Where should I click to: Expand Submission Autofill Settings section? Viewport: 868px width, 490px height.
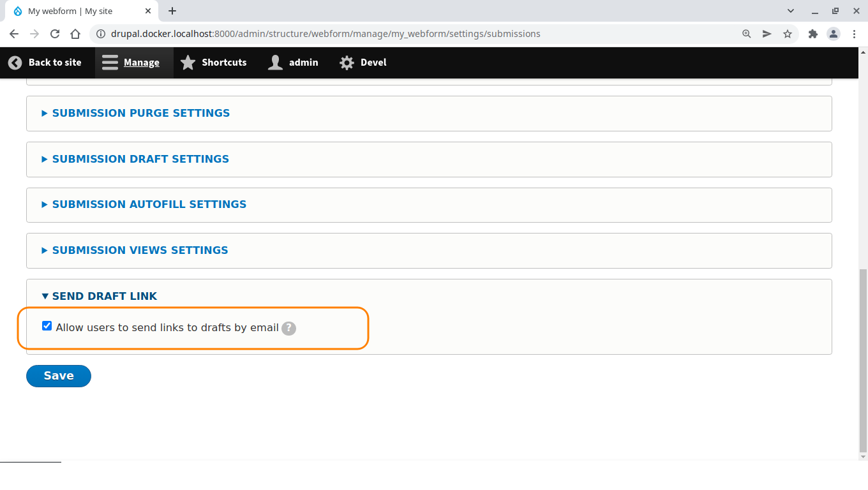point(149,204)
